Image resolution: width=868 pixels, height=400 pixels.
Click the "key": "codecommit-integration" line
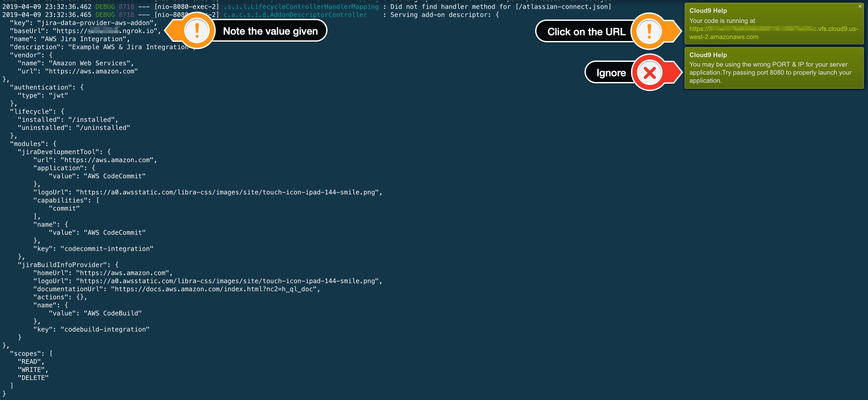[x=93, y=248]
